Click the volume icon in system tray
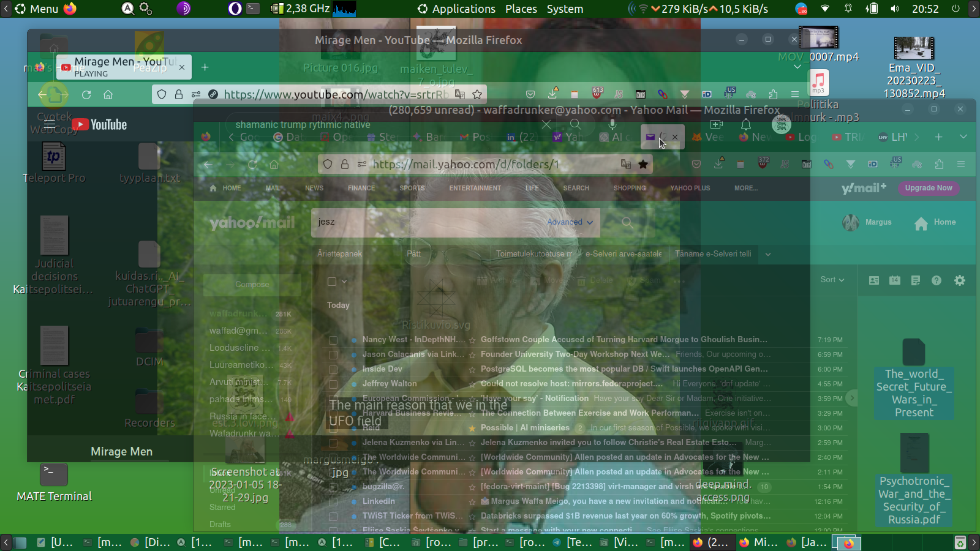This screenshot has height=551, width=980. (895, 9)
